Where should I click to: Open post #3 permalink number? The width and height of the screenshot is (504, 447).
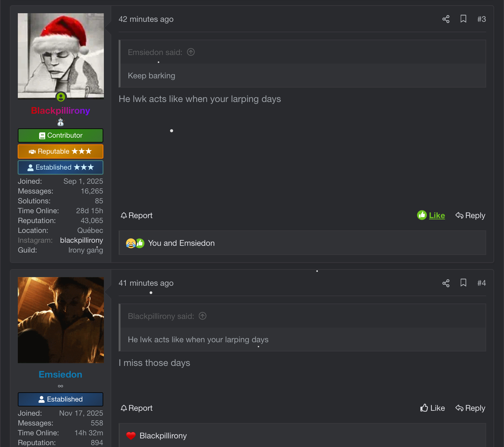tap(481, 19)
